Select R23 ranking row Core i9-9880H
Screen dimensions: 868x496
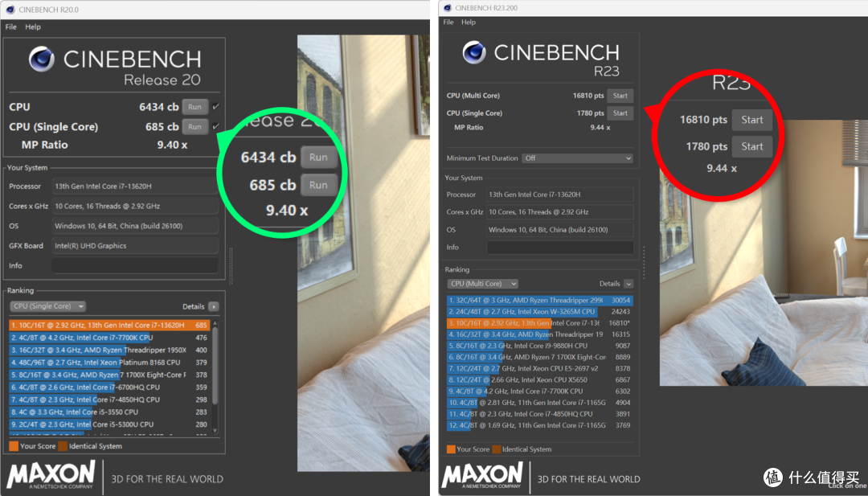tap(540, 346)
